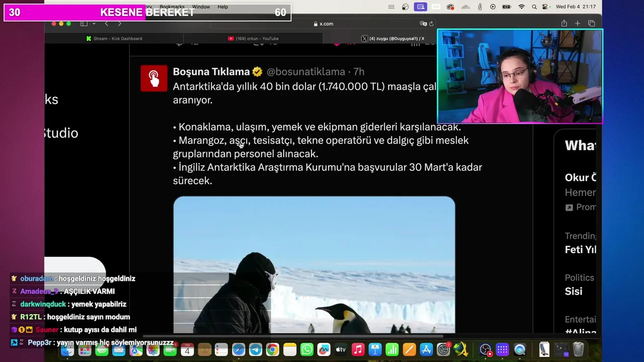The width and height of the screenshot is (644, 362).
Task: Open the Bookmarks menu
Action: coord(172,7)
